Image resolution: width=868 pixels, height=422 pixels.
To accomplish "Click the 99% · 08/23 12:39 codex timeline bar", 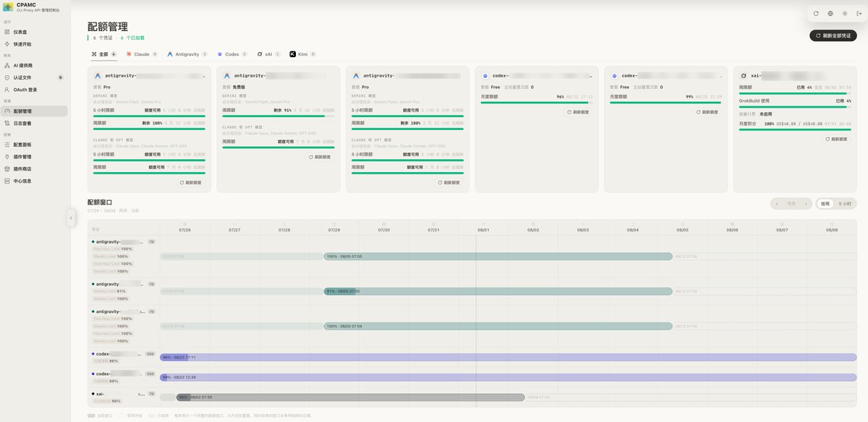I will coord(508,377).
